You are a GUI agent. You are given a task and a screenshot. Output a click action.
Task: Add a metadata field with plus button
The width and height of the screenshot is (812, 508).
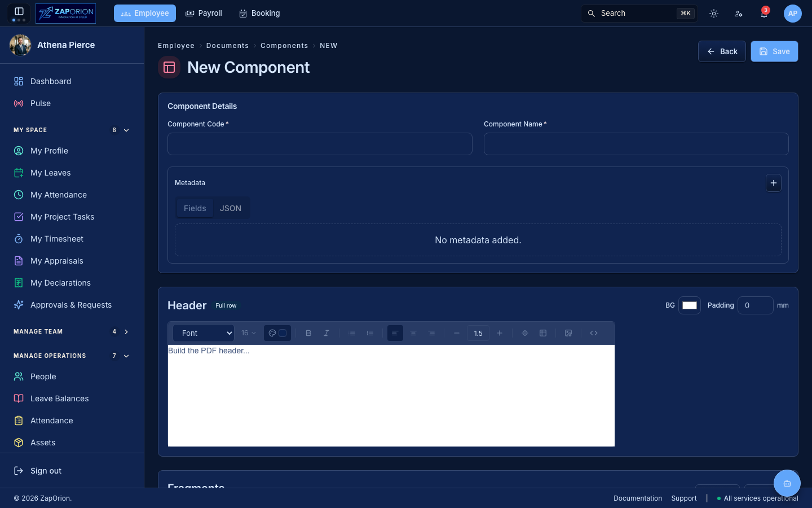pyautogui.click(x=774, y=183)
